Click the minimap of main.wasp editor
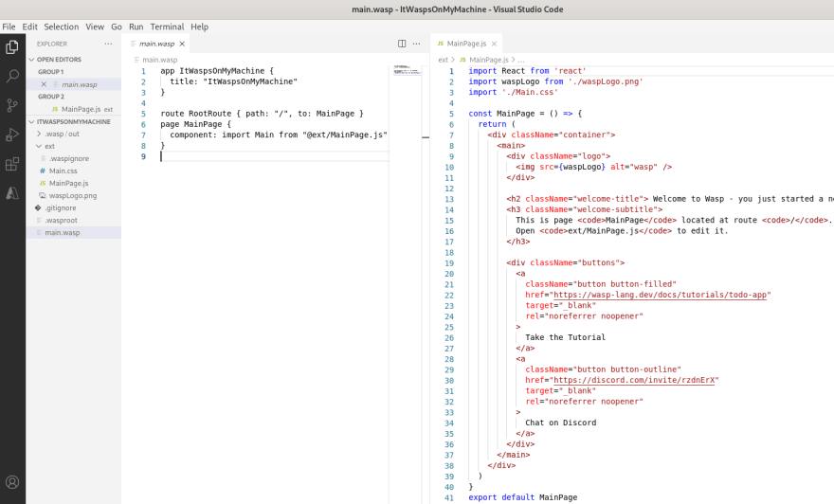The image size is (834, 504). [x=407, y=70]
